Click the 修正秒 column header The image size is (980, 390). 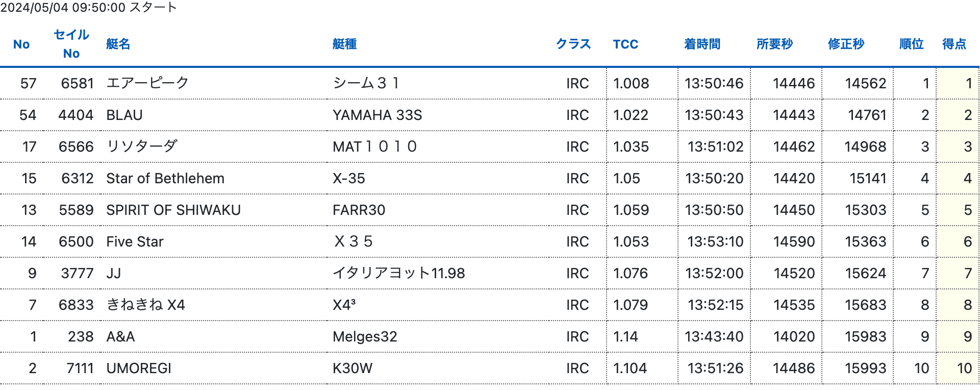pyautogui.click(x=846, y=44)
